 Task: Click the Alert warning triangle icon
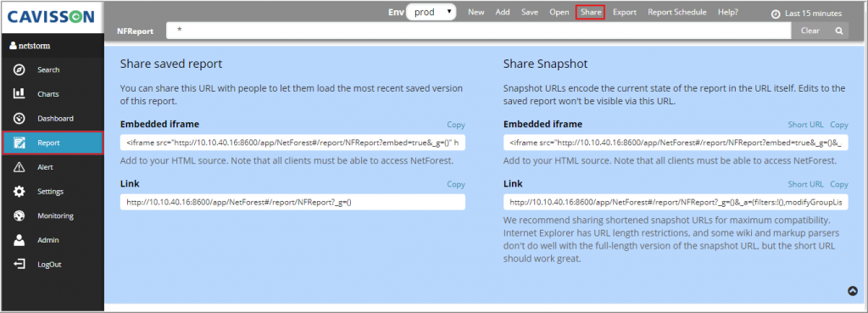point(19,167)
